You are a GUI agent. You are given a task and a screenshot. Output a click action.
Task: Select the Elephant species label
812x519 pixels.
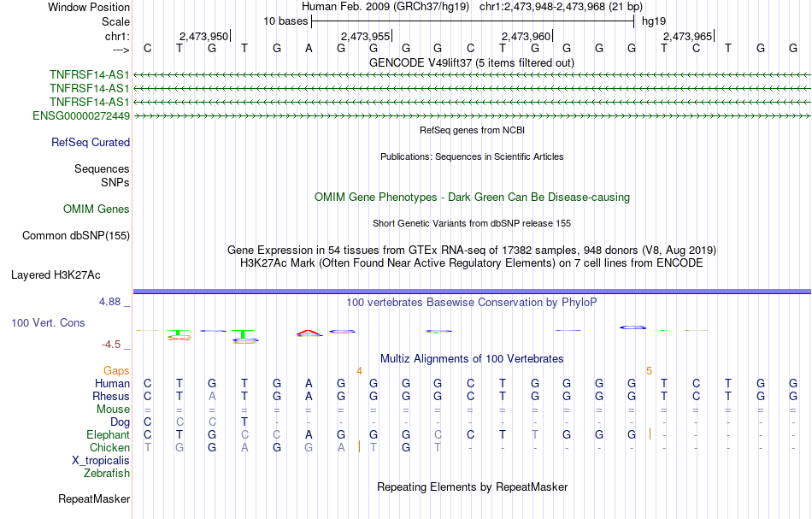(109, 434)
